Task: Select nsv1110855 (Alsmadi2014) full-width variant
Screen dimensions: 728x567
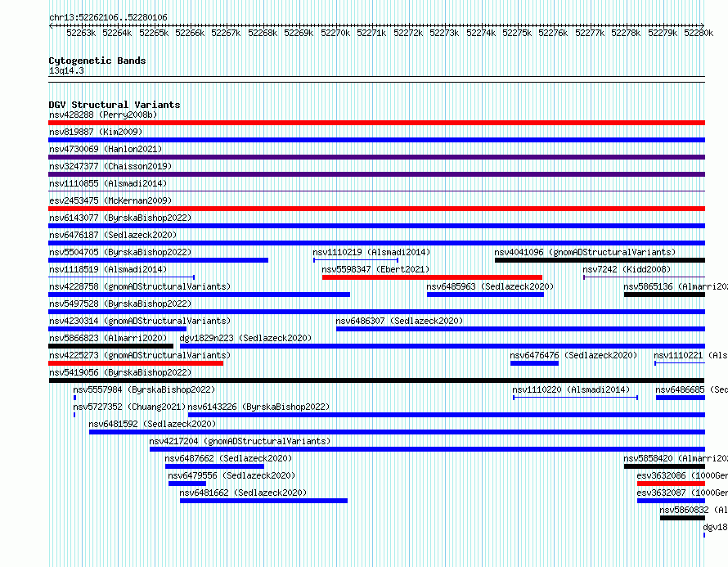Action: pyautogui.click(x=376, y=191)
